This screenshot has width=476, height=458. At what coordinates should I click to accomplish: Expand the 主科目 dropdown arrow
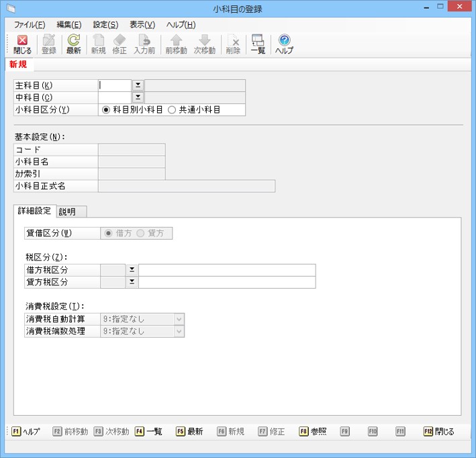click(x=138, y=85)
